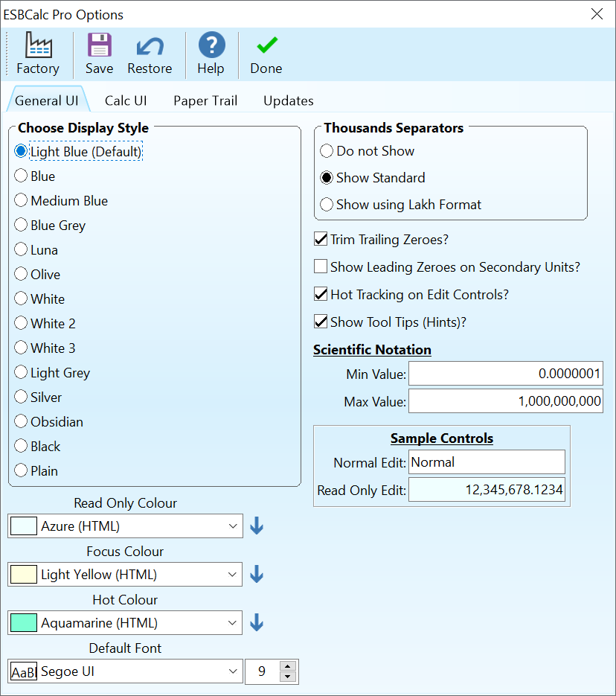
Task: Click the Azure colour swatch
Action: (x=24, y=526)
